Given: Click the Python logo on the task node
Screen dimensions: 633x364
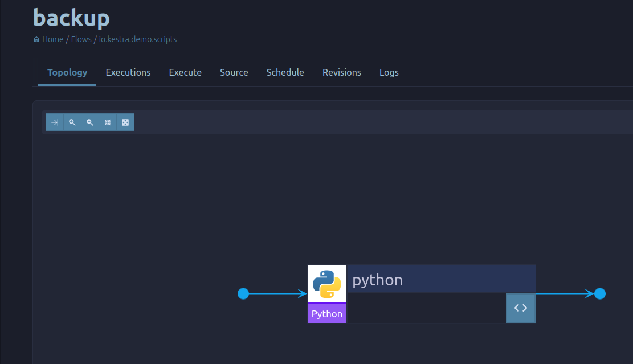Looking at the screenshot, I should point(327,284).
